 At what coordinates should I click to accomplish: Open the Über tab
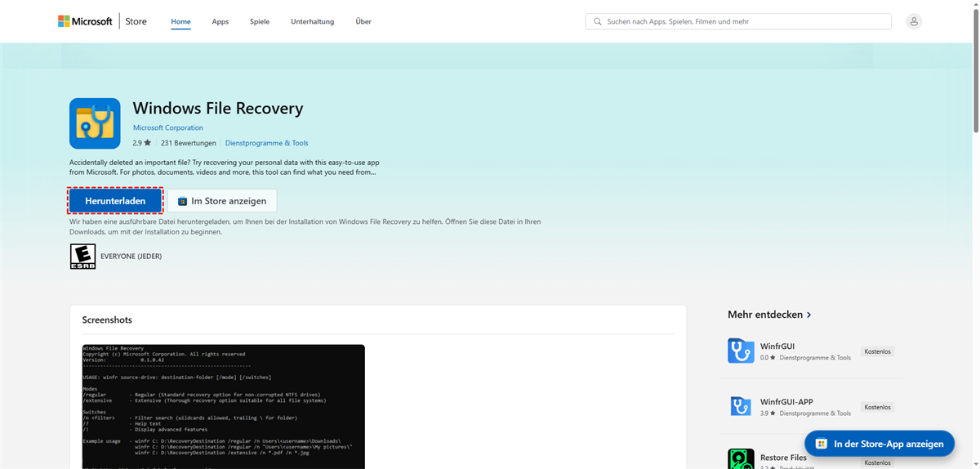click(363, 21)
